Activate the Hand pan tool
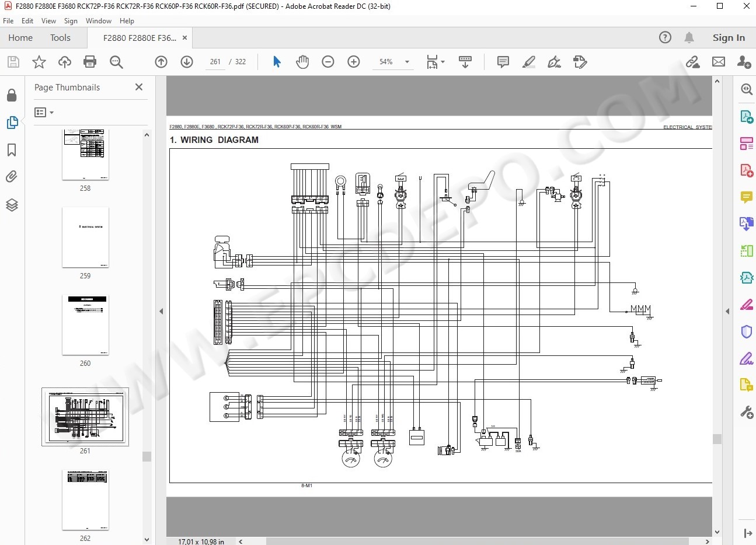Screen dimensions: 756x545 pos(302,62)
